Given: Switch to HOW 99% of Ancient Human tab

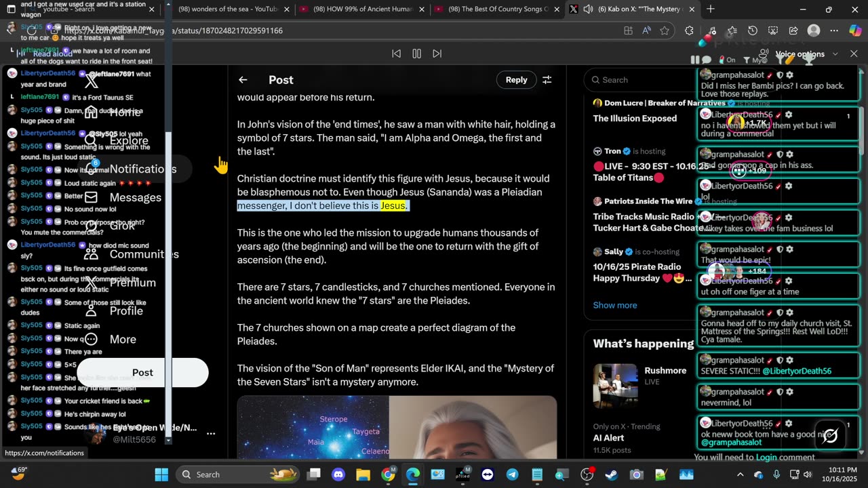Looking at the screenshot, I should pyautogui.click(x=361, y=9).
